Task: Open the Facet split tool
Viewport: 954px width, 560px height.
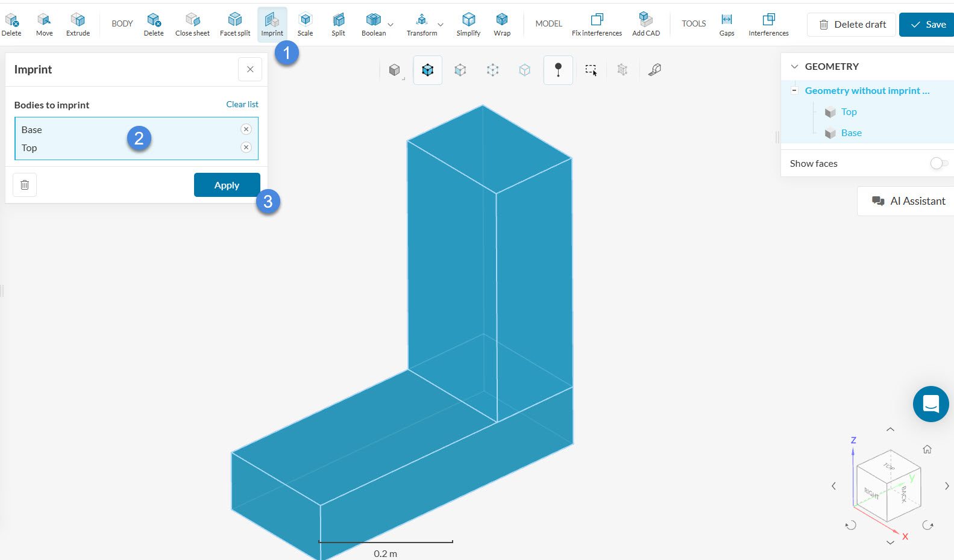Action: pyautogui.click(x=234, y=24)
